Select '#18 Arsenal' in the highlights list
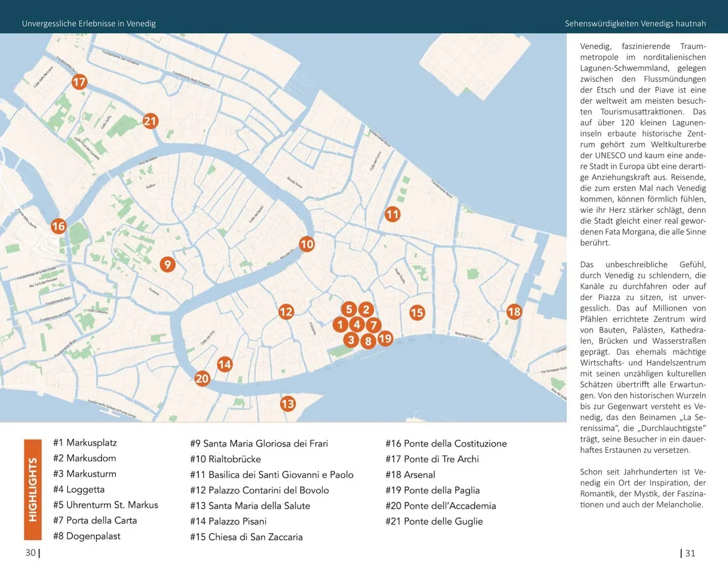This screenshot has width=728, height=582. (410, 475)
